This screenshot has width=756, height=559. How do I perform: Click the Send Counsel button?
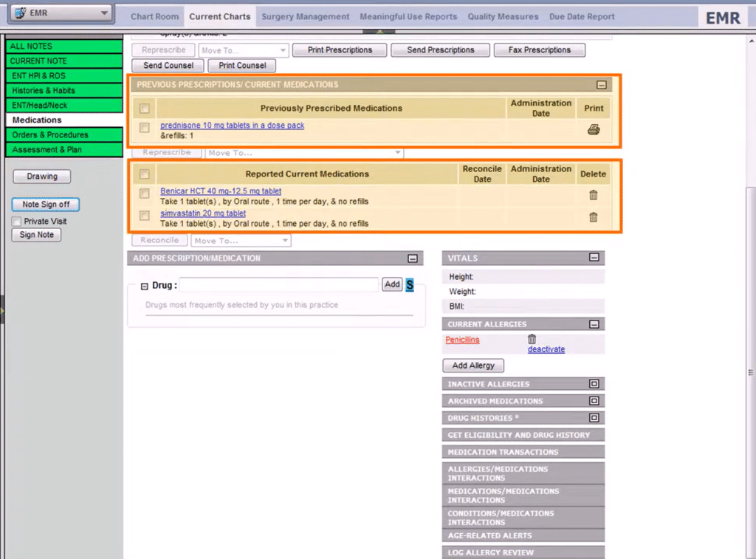168,66
